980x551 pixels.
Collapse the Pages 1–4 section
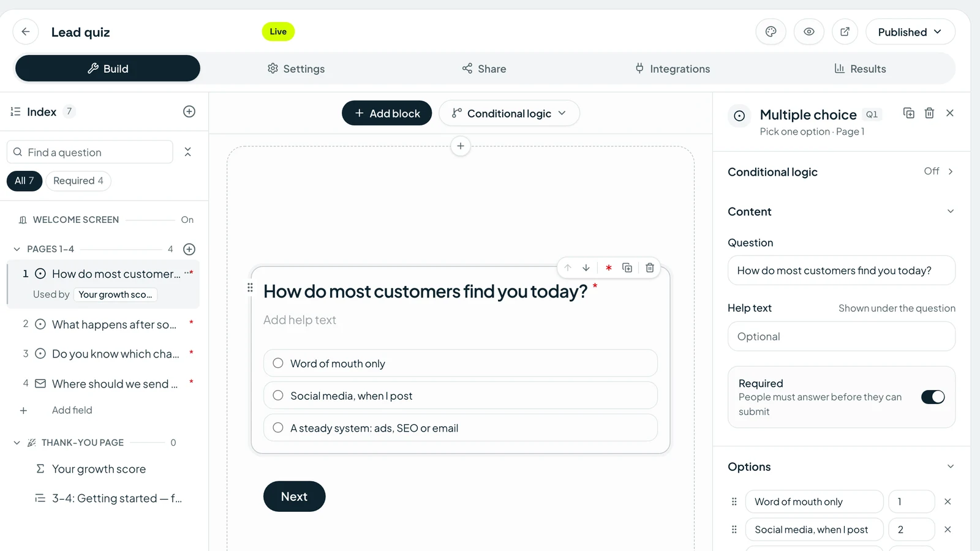click(x=17, y=249)
